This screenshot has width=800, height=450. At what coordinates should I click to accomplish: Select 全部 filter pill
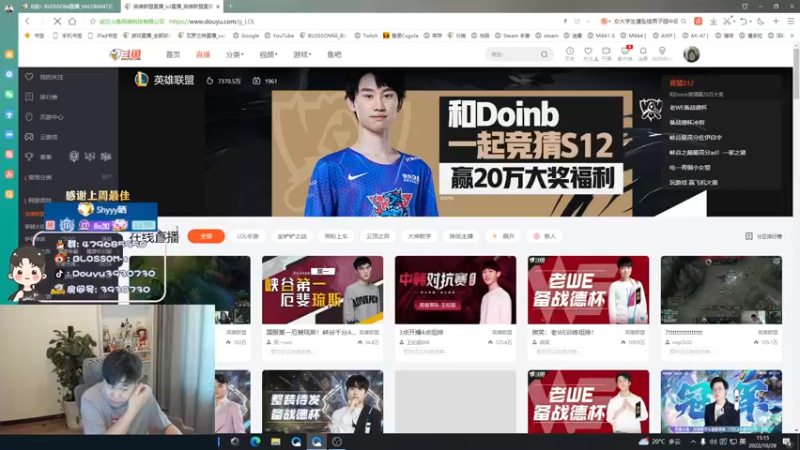point(206,236)
